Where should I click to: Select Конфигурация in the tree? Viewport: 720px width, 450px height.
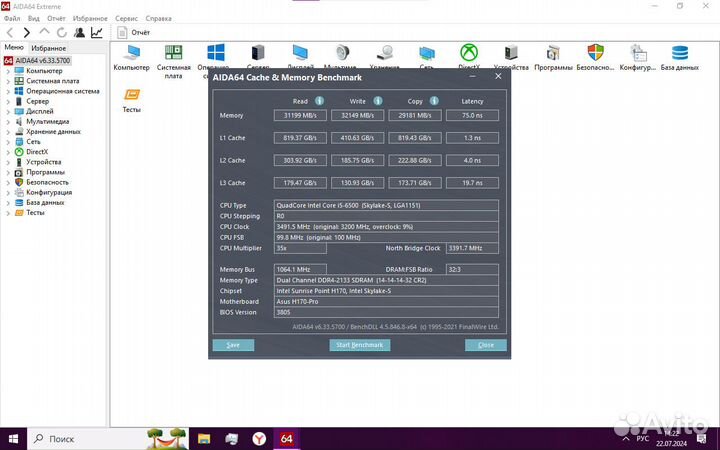click(49, 192)
